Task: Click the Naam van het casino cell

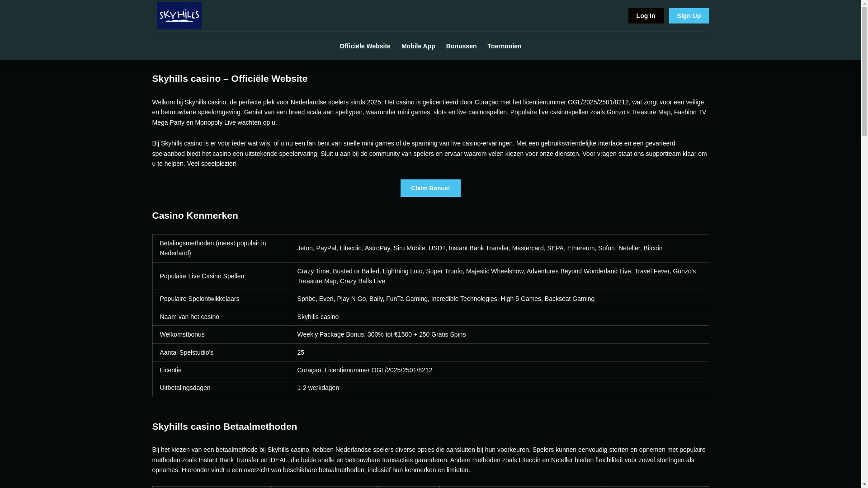Action: [221, 317]
